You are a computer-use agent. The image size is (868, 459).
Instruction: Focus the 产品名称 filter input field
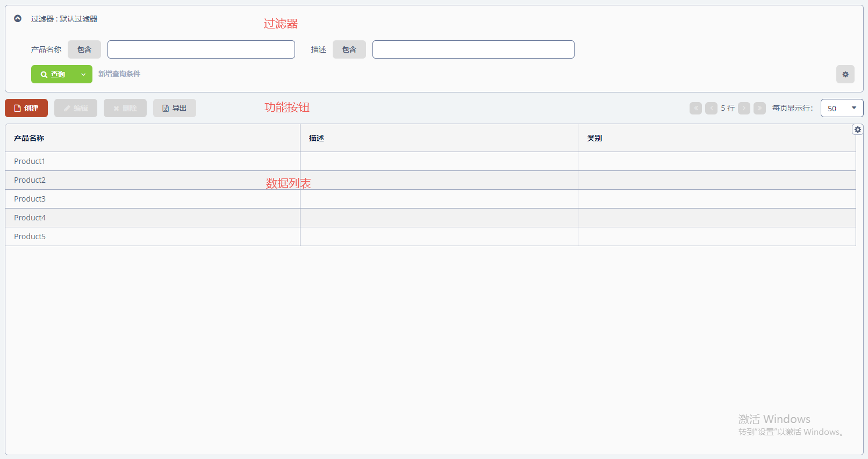pyautogui.click(x=201, y=49)
